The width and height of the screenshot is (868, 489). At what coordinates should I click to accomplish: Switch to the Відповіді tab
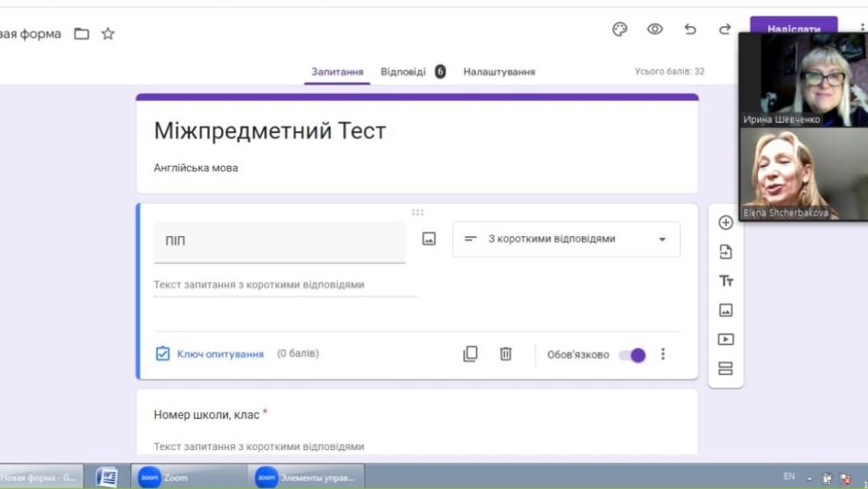[403, 72]
